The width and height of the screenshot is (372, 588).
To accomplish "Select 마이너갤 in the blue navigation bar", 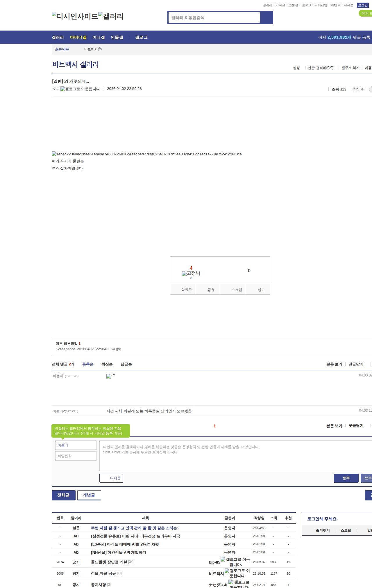I will click(x=78, y=37).
